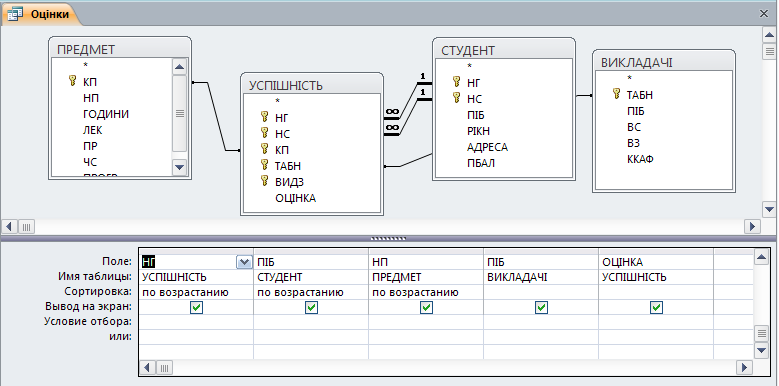Image resolution: width=779 pixels, height=386 pixels.
Task: Click down arrow in ПРЕДМЕТ field list scrollbar
Action: tap(179, 167)
